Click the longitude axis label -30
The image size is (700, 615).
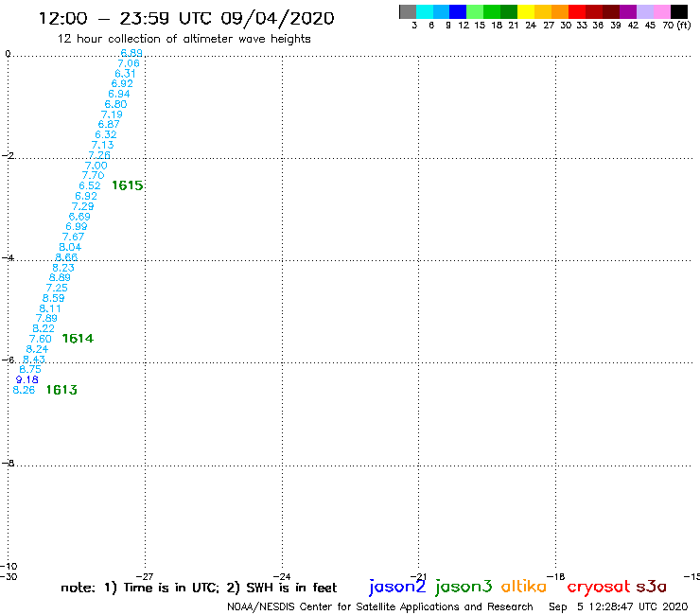tap(9, 576)
